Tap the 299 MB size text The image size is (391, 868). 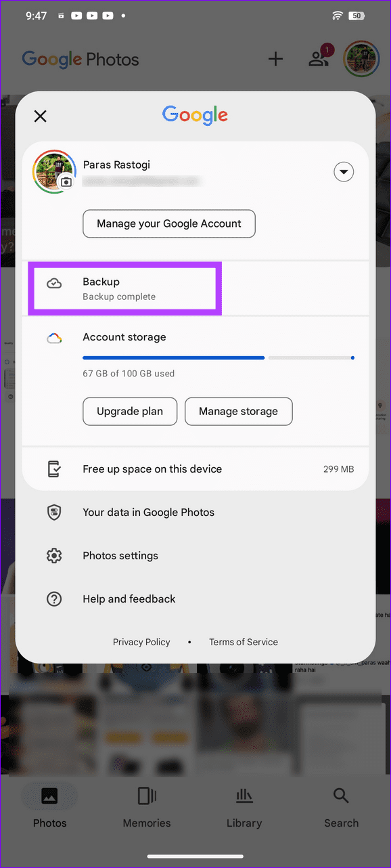tap(338, 469)
